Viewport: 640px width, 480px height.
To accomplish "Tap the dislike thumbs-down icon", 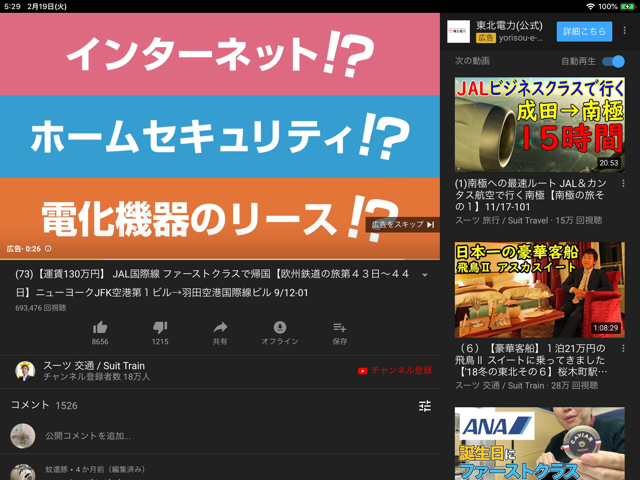I will click(160, 327).
